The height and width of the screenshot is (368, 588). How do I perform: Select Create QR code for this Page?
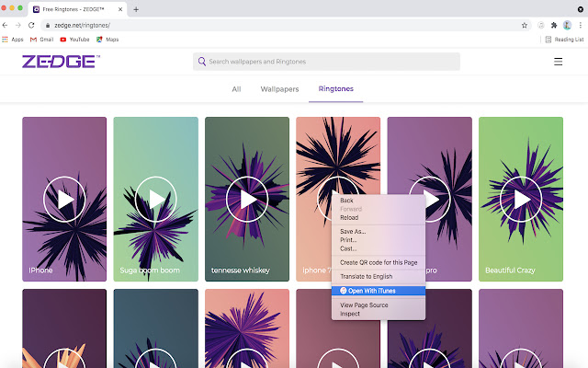pyautogui.click(x=379, y=262)
